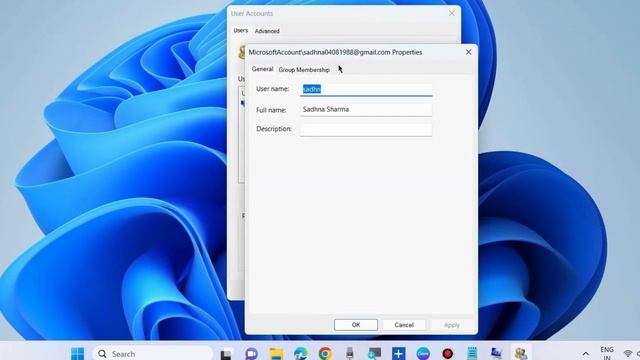Close the User Accounts window
Screen dimensions: 640x360
[x=452, y=13]
